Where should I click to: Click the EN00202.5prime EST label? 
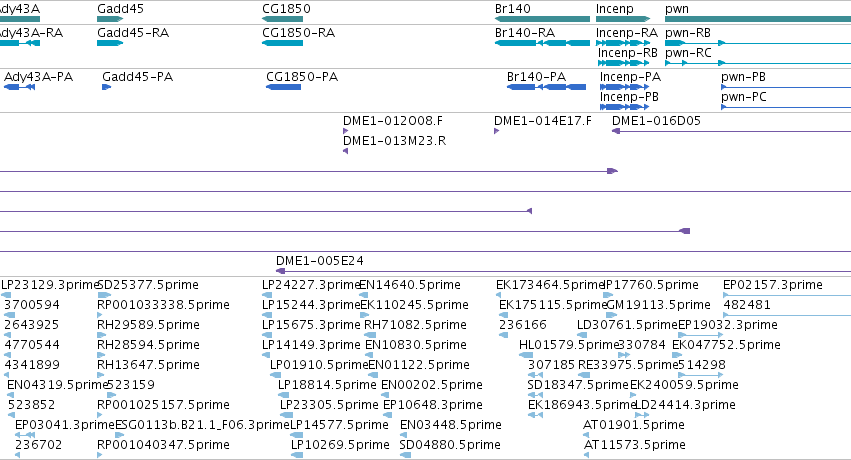point(432,385)
